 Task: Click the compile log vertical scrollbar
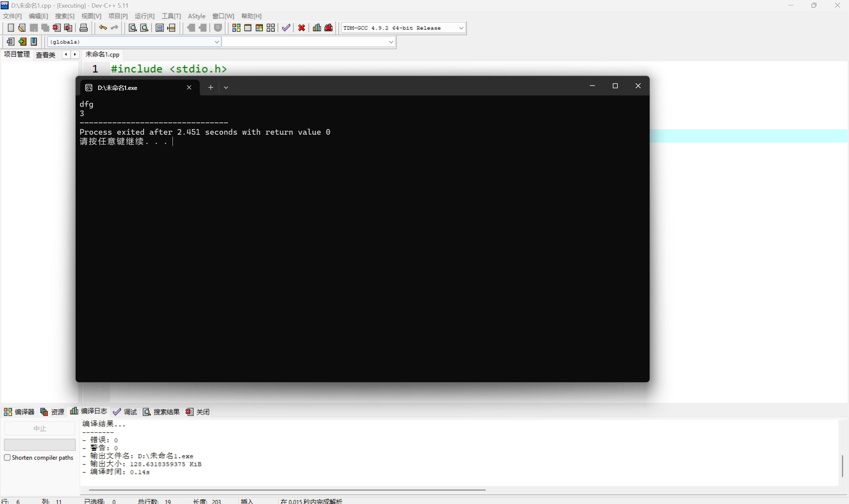[842, 466]
